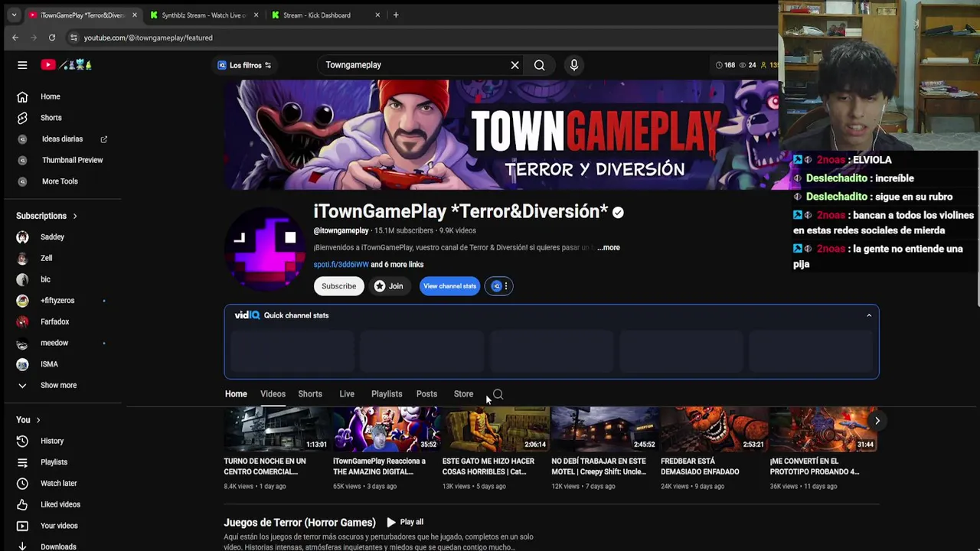The image size is (980, 551).
Task: Open the browser tab list dropdown arrow
Action: click(14, 15)
